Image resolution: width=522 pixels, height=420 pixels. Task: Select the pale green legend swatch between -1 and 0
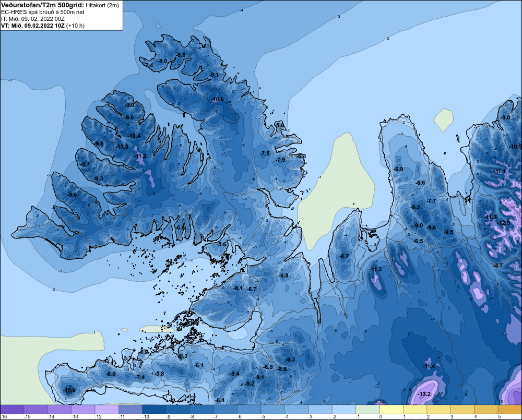[x=368, y=410]
